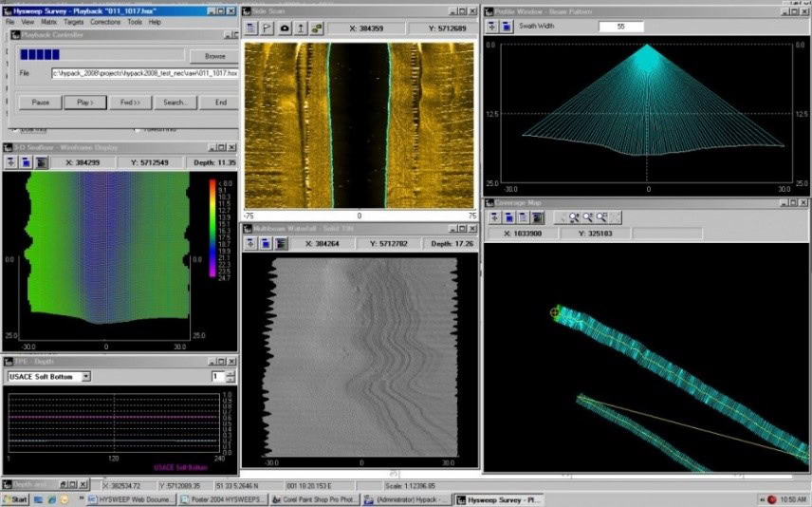The width and height of the screenshot is (812, 507).
Task: Open the File menu
Action: [x=9, y=22]
